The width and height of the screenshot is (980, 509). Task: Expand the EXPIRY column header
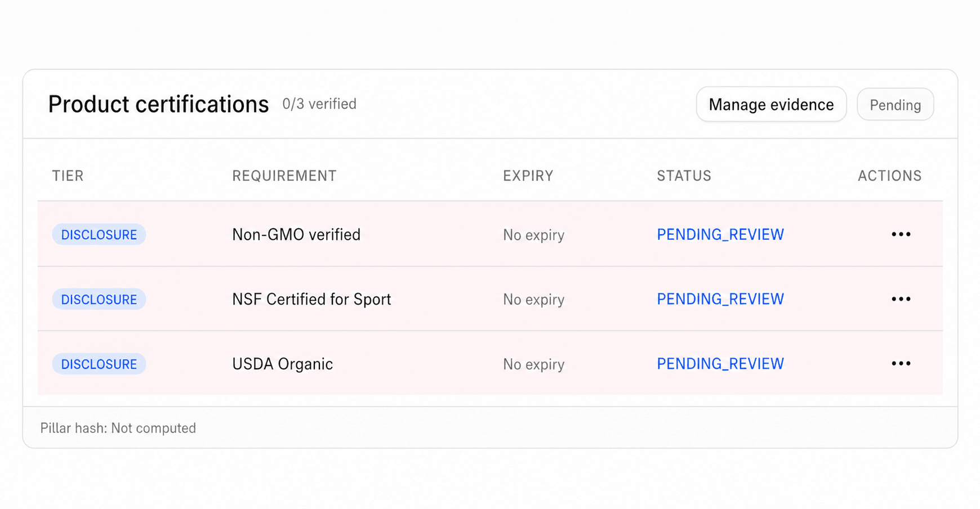click(x=527, y=176)
